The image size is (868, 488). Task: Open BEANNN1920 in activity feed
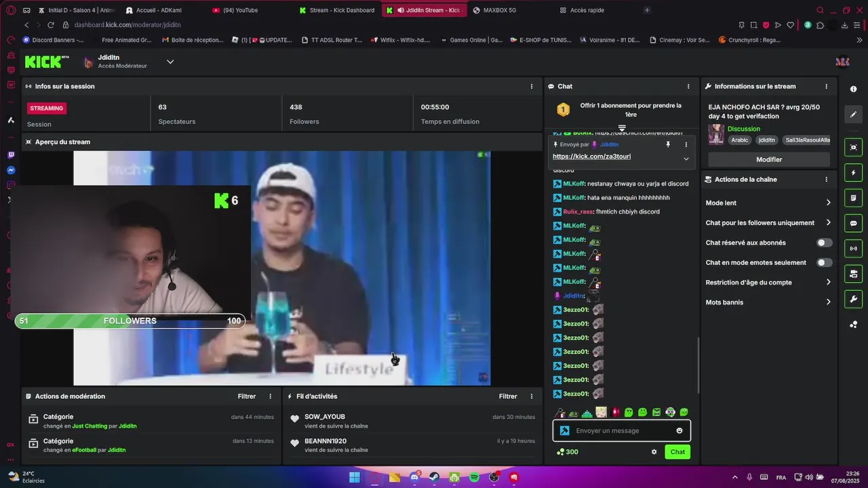tap(325, 441)
